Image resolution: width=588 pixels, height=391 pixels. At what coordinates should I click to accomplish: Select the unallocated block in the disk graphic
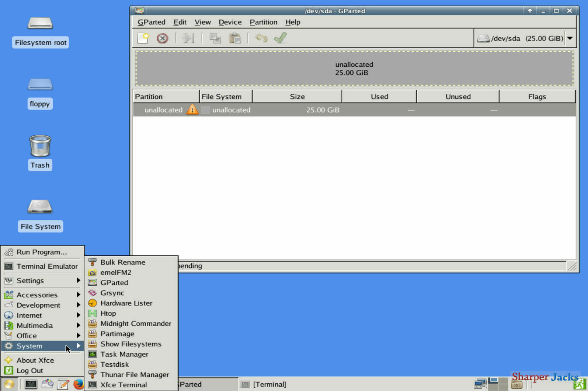point(354,69)
